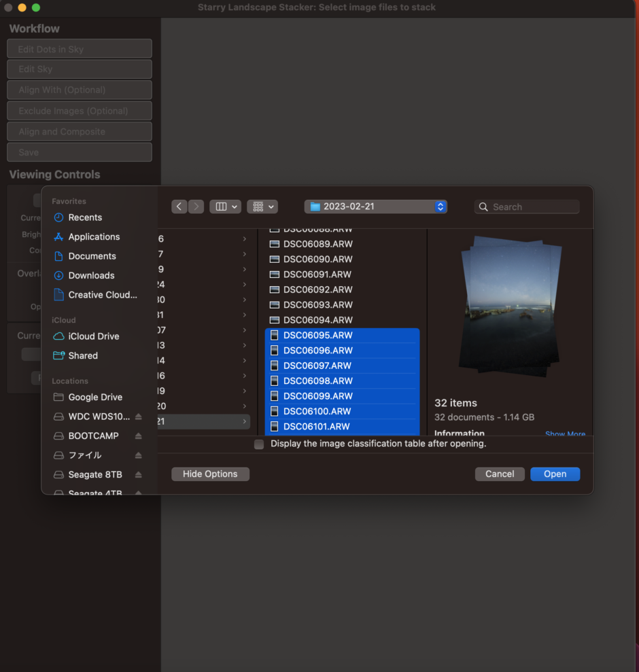The height and width of the screenshot is (672, 639).
Task: Click the Hide Options button
Action: [210, 474]
